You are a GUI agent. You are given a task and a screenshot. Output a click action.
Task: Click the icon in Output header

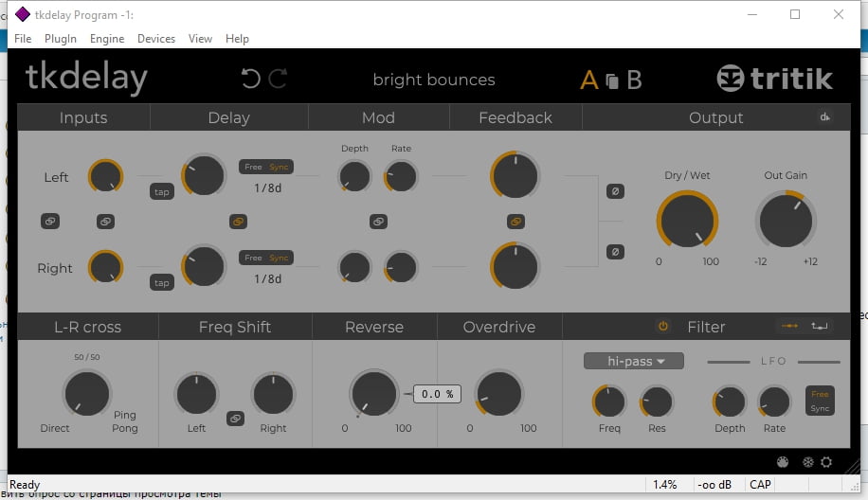824,116
